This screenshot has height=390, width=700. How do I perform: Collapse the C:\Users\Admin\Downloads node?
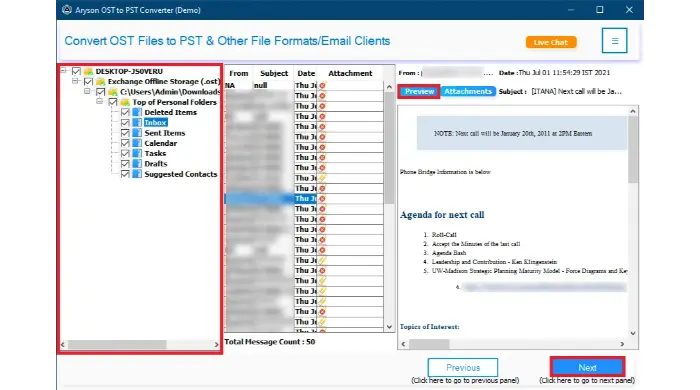[x=88, y=91]
